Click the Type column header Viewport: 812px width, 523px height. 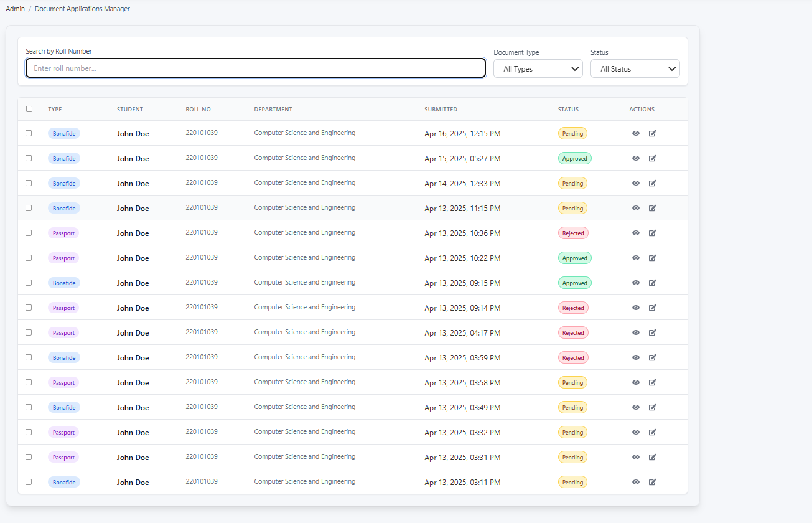coord(55,110)
